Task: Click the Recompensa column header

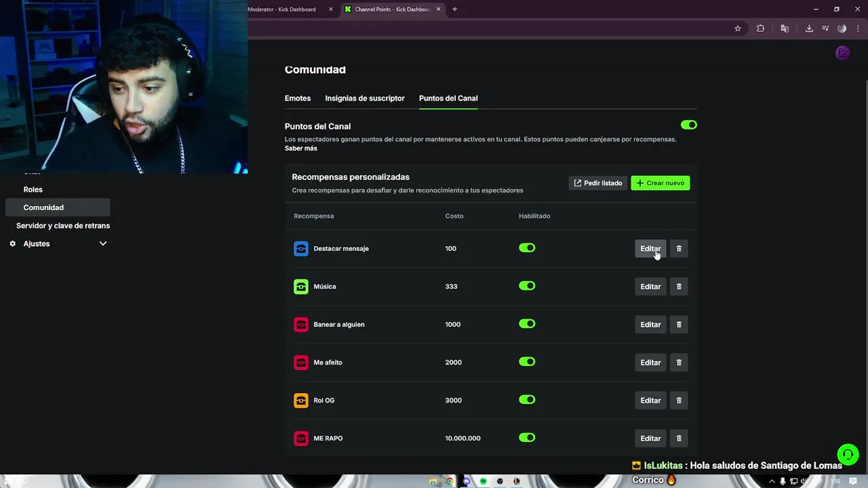Action: tap(314, 216)
